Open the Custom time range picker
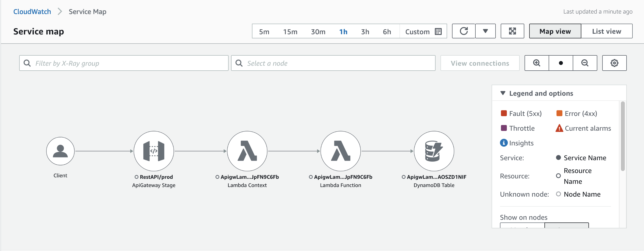Viewport: 644px width, 251px height. click(423, 31)
